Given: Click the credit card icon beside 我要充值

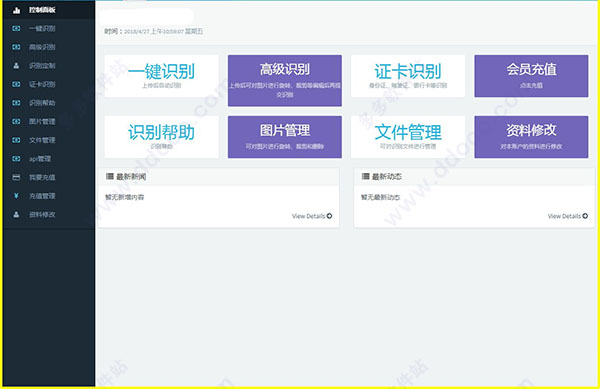Looking at the screenshot, I should 16,177.
